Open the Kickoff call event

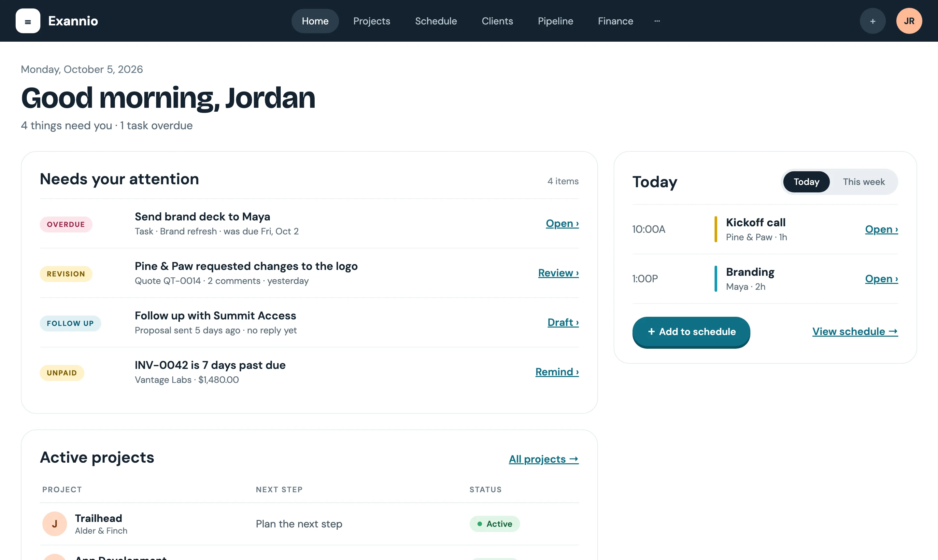pos(881,229)
